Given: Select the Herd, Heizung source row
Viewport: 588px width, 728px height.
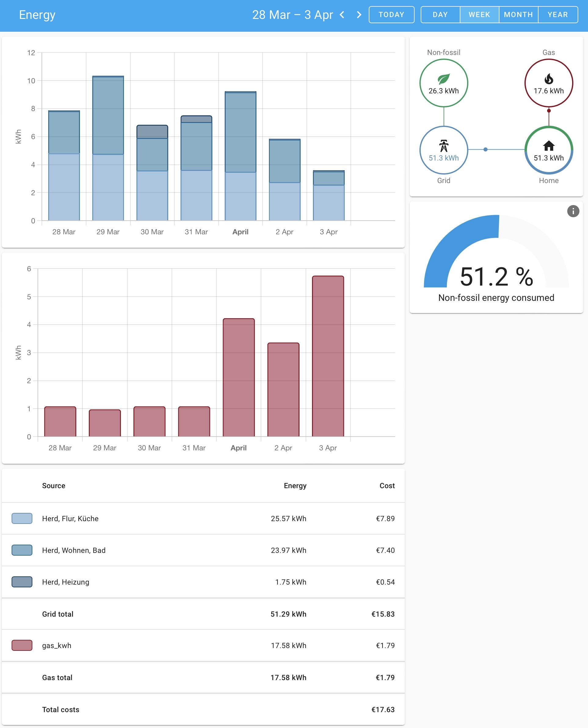Looking at the screenshot, I should [203, 582].
